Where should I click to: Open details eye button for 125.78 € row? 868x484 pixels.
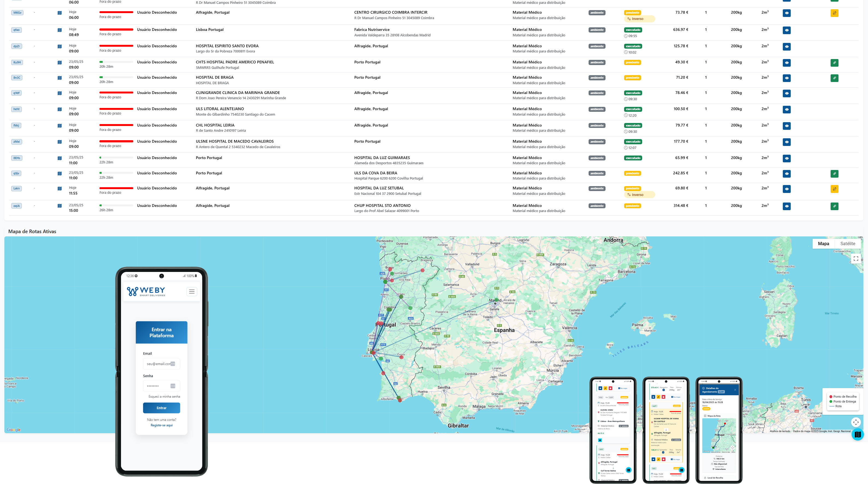(x=786, y=46)
